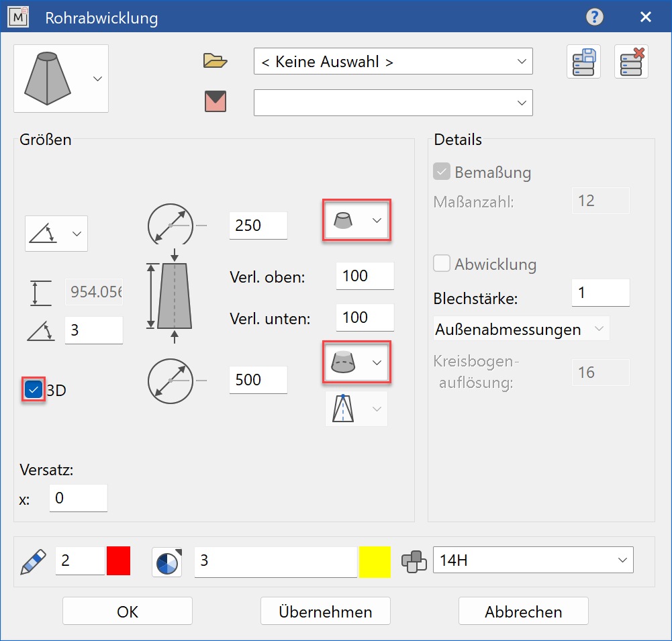Edit the color number field 3

(275, 562)
